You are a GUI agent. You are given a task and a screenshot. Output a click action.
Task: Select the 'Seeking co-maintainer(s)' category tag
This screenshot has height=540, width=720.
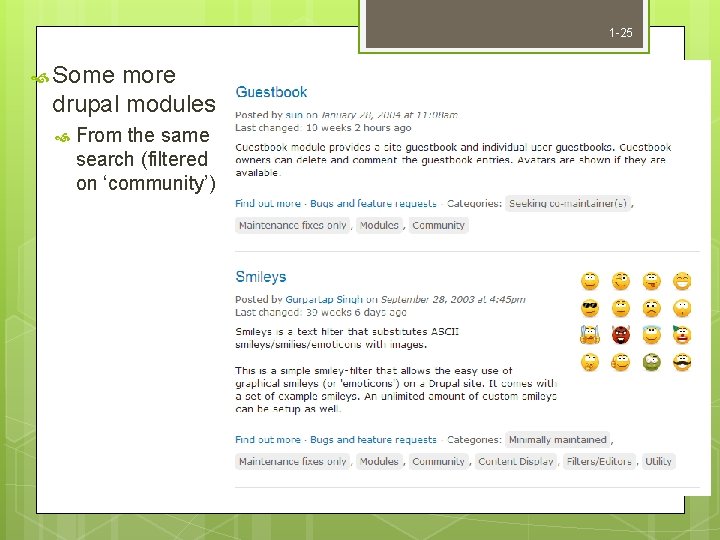(568, 203)
